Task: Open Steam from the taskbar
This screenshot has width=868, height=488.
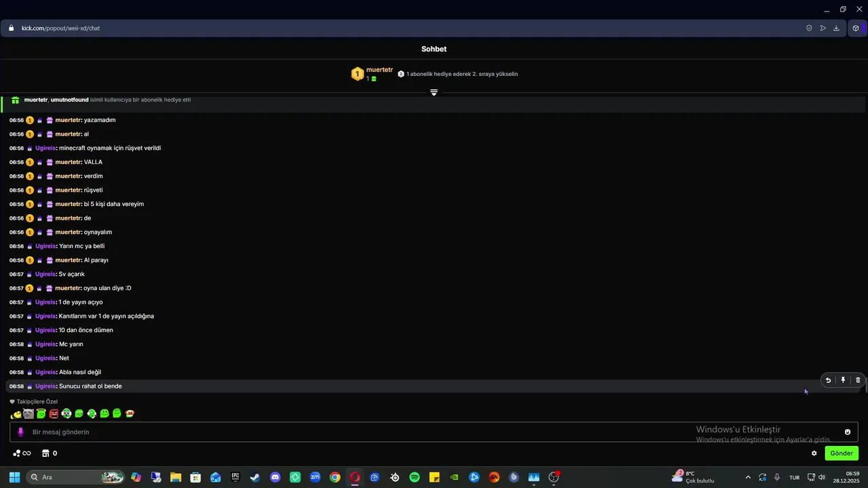Action: pos(255,477)
